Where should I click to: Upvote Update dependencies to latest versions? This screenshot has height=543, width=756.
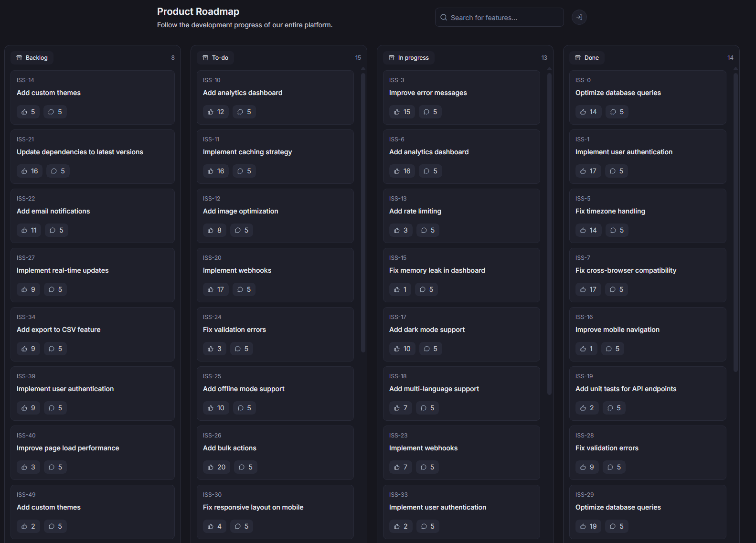pyautogui.click(x=30, y=171)
